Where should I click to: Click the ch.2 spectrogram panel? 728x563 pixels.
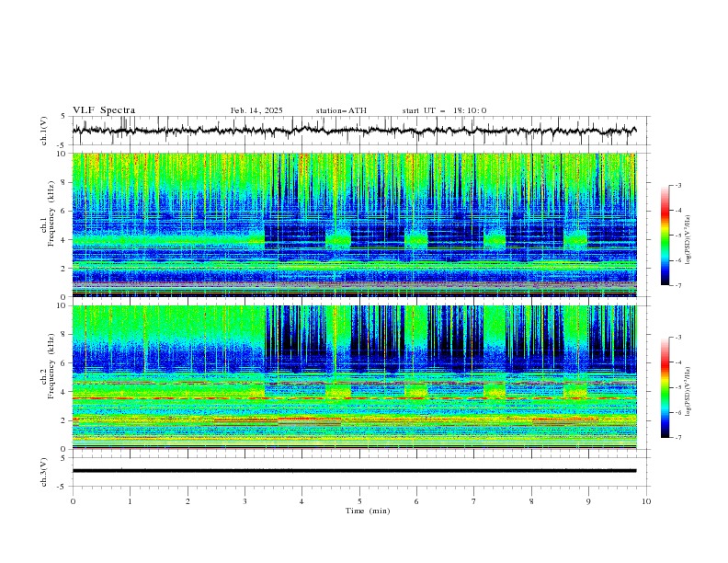(355, 377)
